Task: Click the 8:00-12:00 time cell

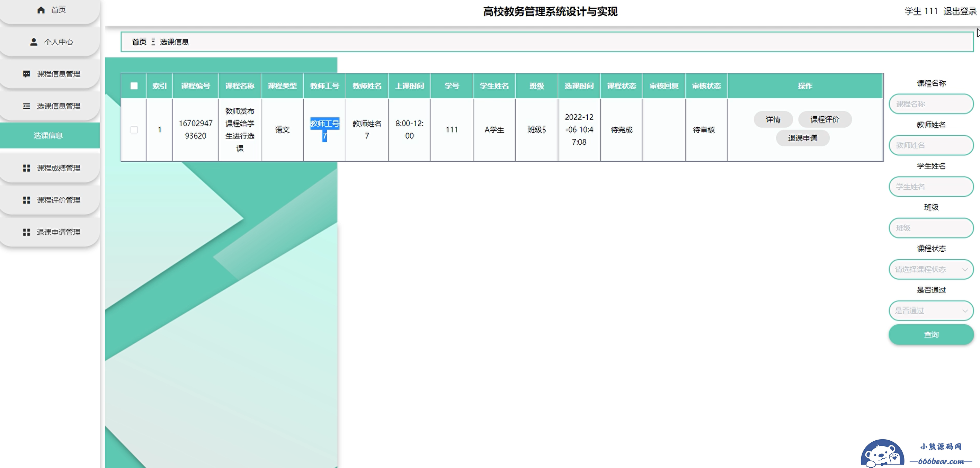Action: 409,130
